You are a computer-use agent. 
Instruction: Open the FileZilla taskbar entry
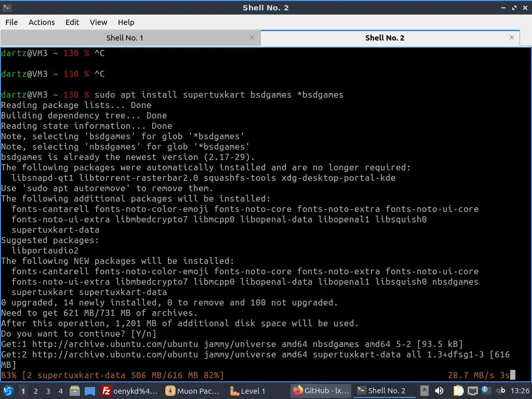[129, 391]
